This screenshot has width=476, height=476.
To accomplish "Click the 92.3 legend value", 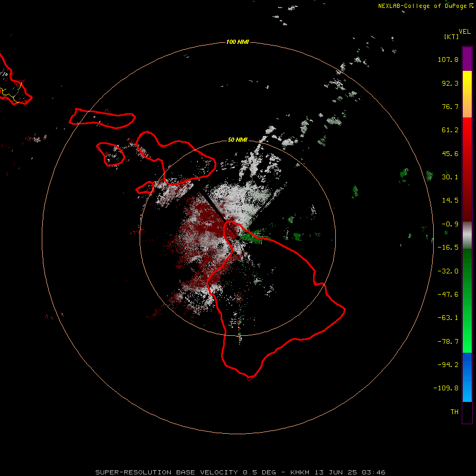I will pyautogui.click(x=450, y=83).
